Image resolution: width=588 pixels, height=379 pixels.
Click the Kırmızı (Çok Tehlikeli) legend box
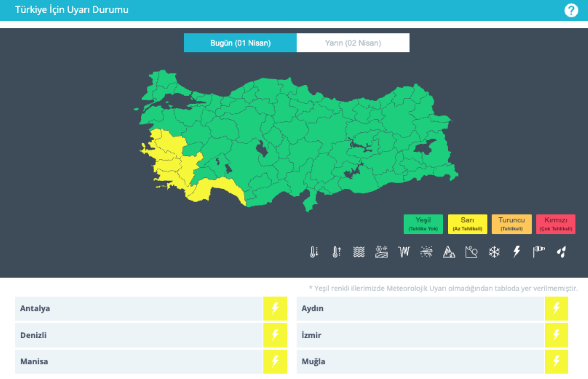click(555, 224)
